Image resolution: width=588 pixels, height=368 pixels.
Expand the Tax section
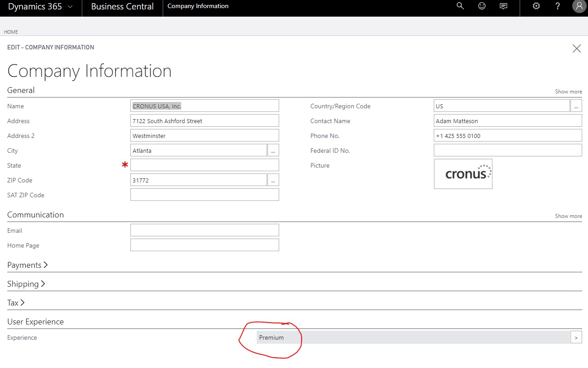pos(16,303)
